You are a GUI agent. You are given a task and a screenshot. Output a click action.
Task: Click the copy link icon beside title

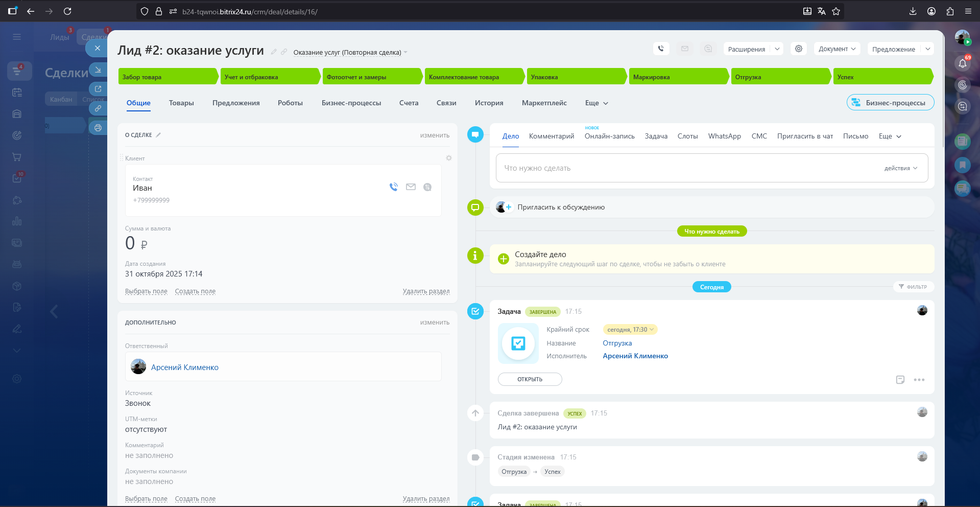click(284, 52)
